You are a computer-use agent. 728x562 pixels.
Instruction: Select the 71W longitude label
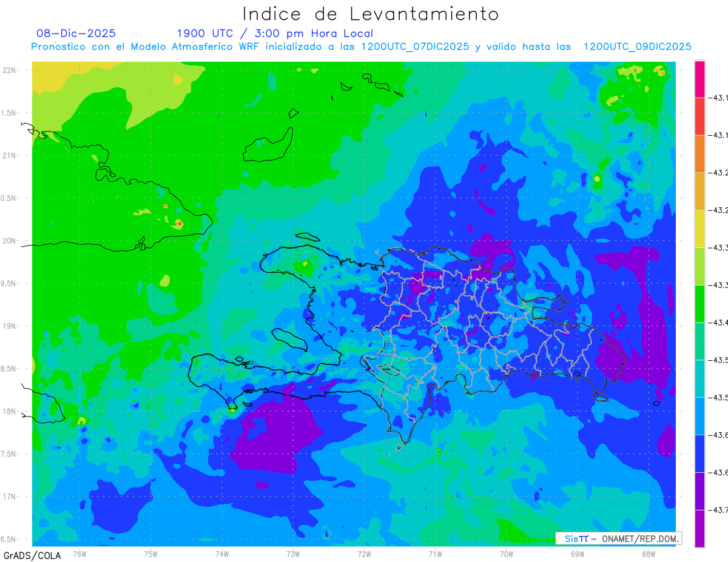[435, 554]
